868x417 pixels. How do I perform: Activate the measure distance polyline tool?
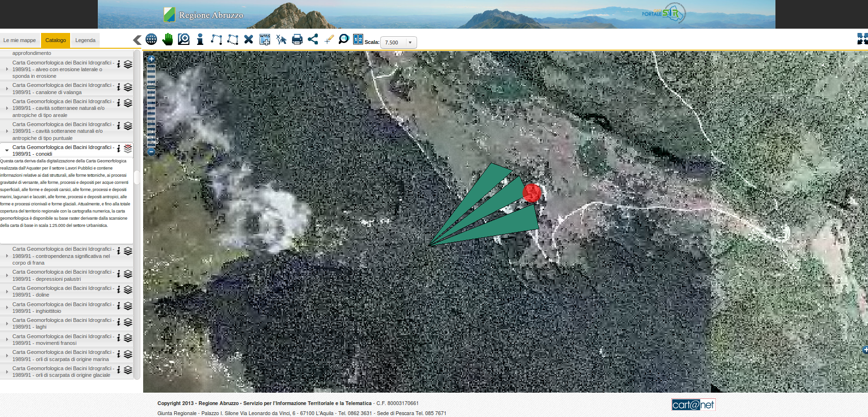point(217,40)
